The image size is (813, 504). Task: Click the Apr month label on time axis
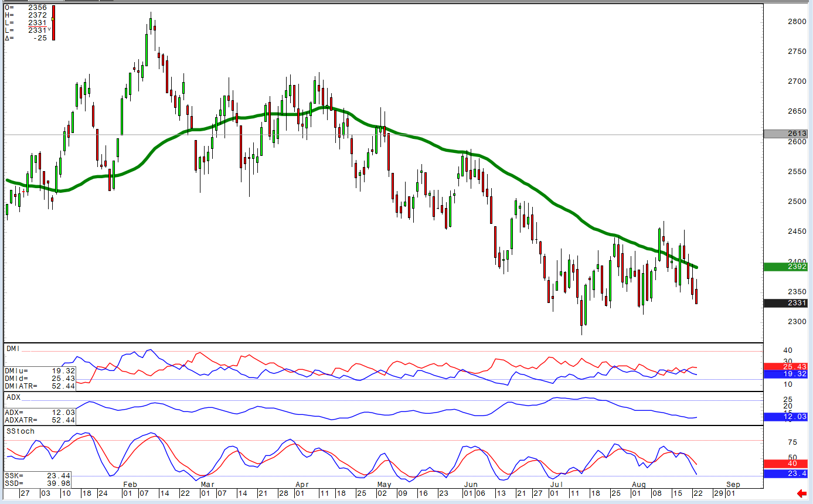(302, 485)
